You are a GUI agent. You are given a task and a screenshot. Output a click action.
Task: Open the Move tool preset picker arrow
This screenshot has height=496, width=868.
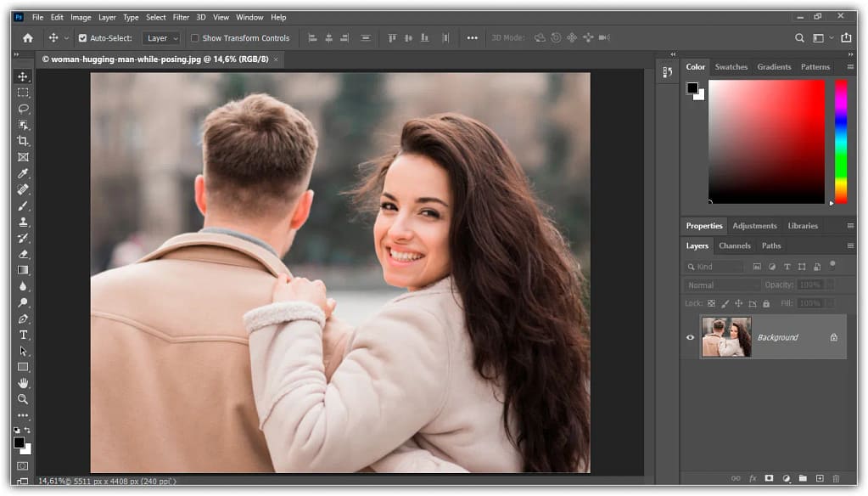[66, 38]
